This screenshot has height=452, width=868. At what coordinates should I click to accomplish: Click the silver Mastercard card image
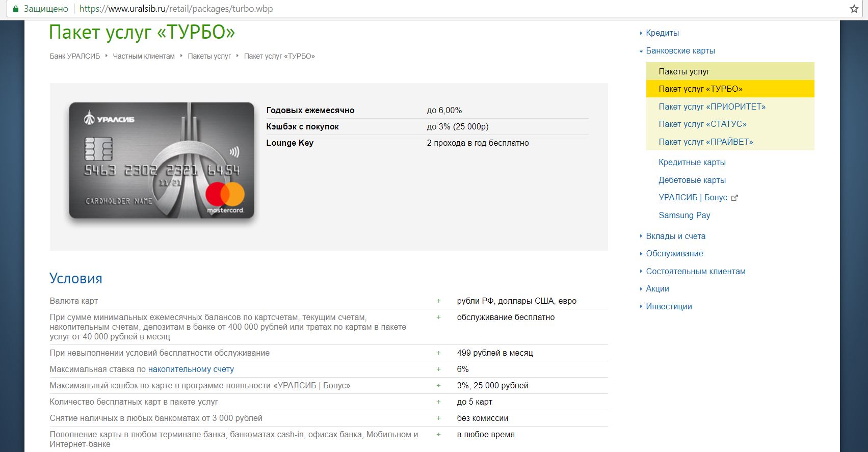pos(162,160)
